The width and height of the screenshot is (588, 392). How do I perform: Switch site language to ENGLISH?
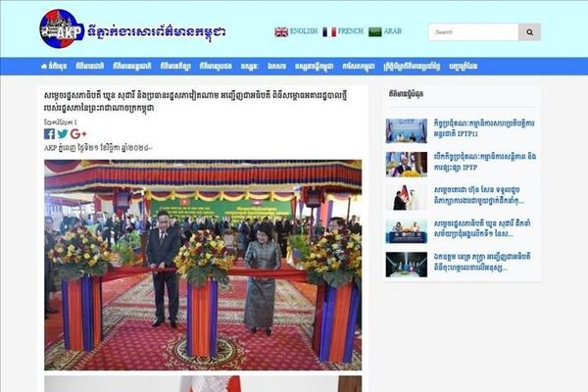[304, 31]
